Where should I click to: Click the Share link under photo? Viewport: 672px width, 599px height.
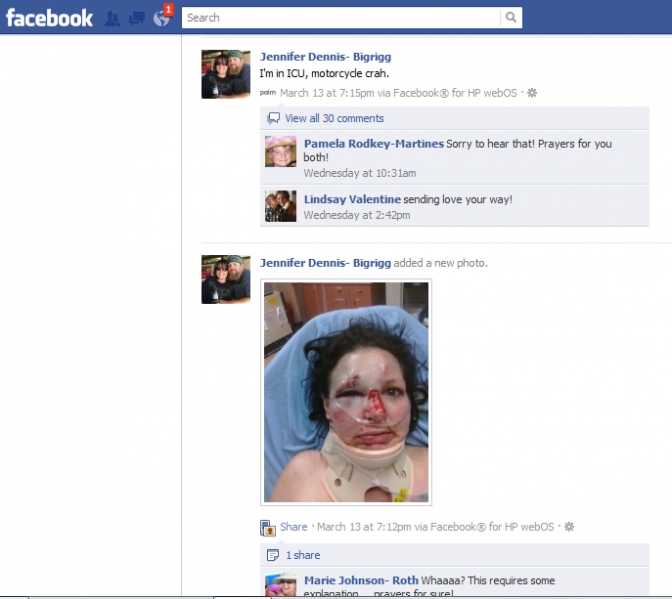(x=294, y=527)
